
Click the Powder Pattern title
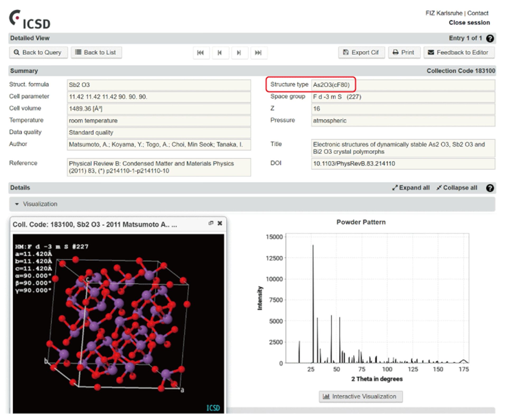[361, 222]
